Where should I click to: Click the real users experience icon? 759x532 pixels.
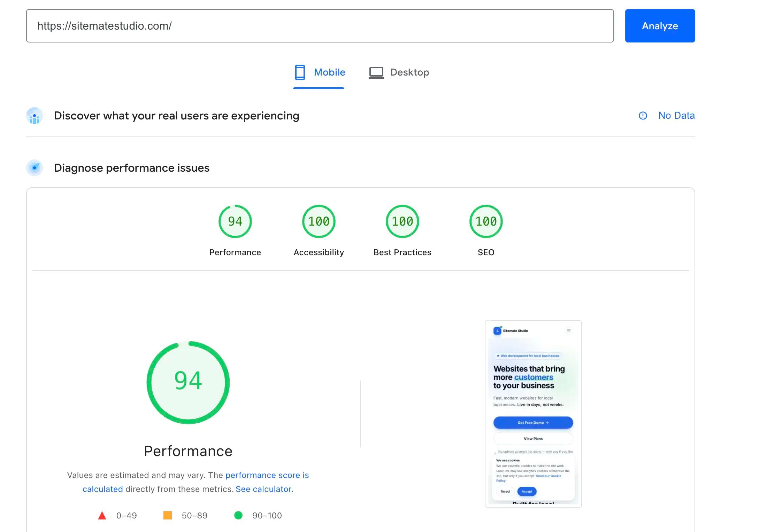point(34,116)
